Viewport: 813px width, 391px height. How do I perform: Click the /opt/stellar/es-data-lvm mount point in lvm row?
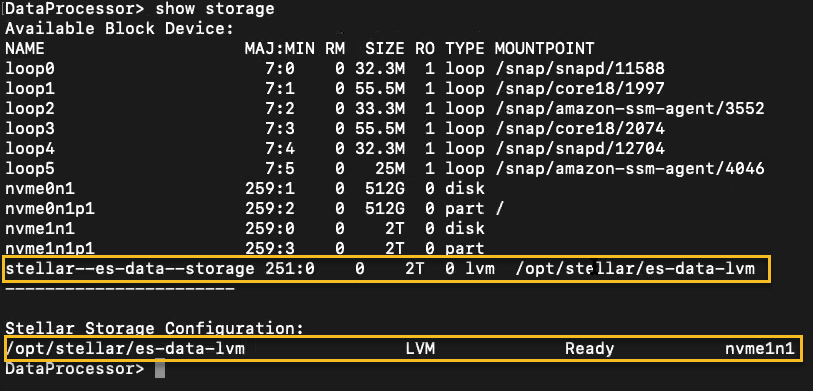coord(636,269)
